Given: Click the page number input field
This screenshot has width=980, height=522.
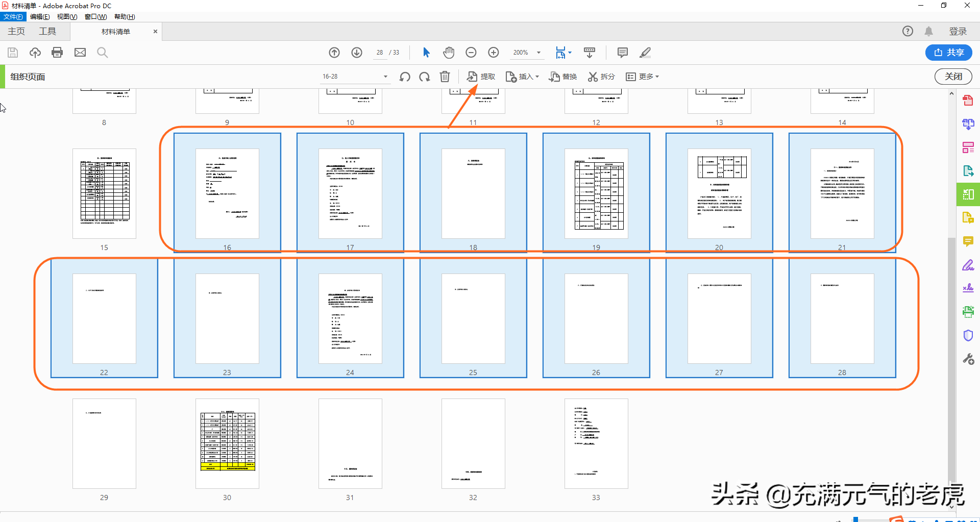Looking at the screenshot, I should point(380,53).
